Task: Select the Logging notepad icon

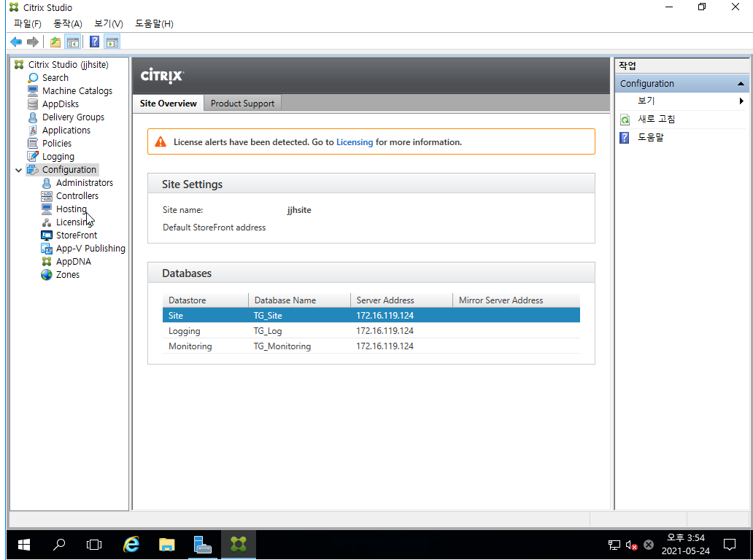Action: 33,157
